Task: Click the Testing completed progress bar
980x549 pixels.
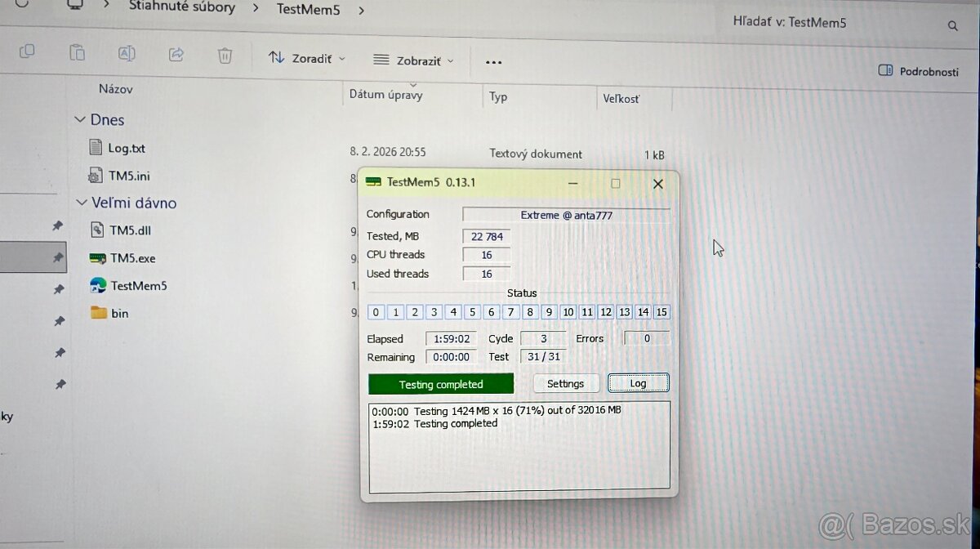Action: [x=440, y=383]
